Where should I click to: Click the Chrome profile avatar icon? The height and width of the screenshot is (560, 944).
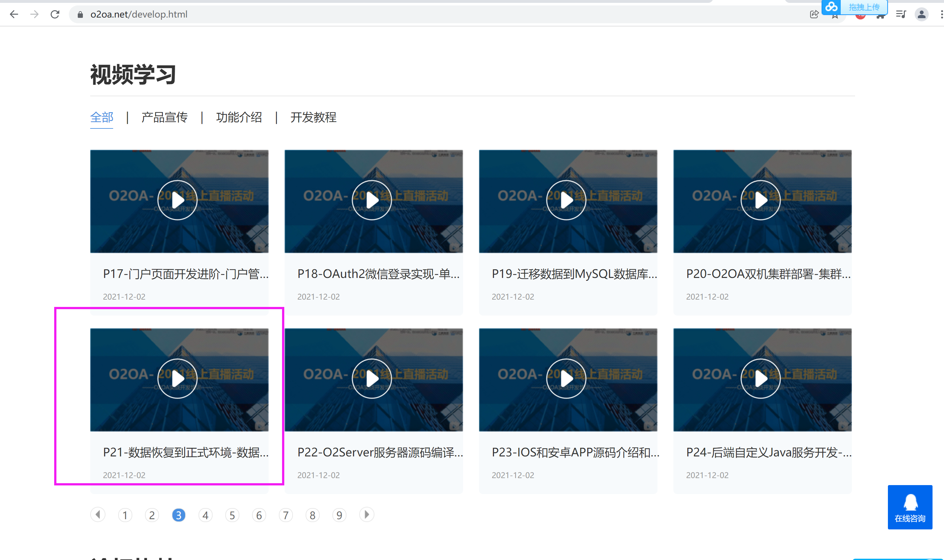(x=921, y=15)
